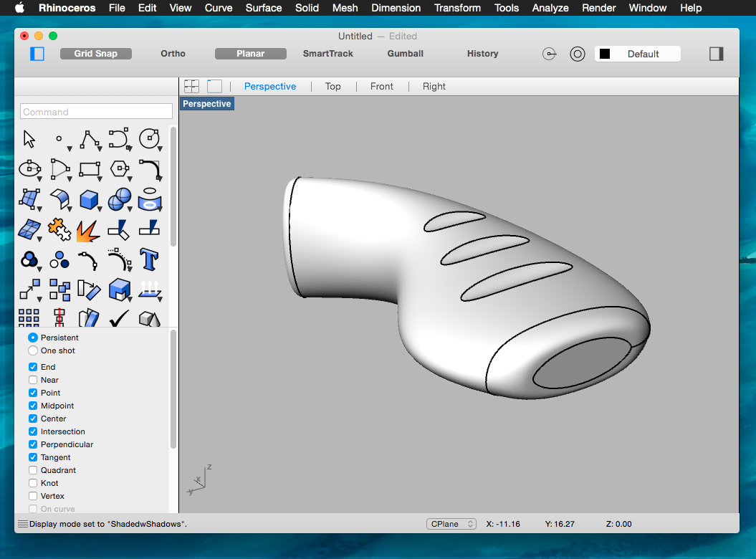Expand the Polyline tool flyout arrow
The image size is (756, 559).
pyautogui.click(x=100, y=148)
